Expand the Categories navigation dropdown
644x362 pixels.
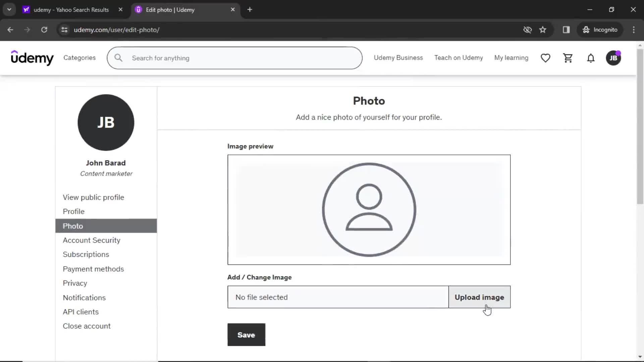(79, 57)
